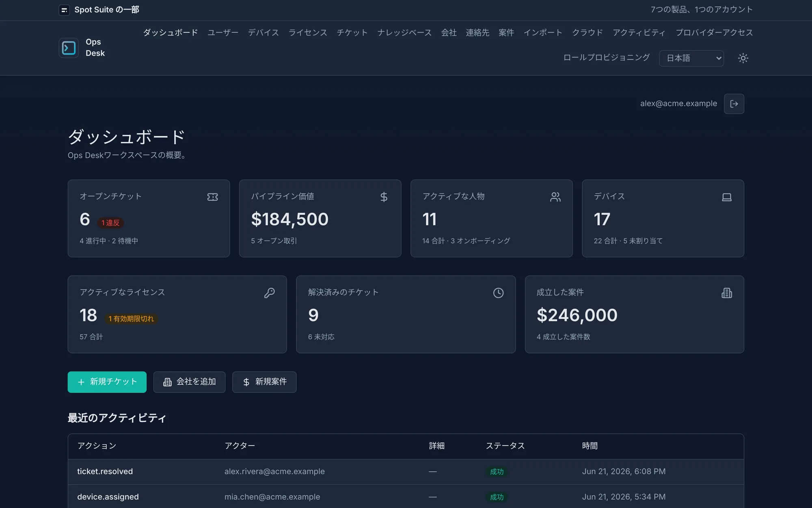Click the 1 有効期限切れ badge
Image resolution: width=812 pixels, height=508 pixels.
(131, 319)
